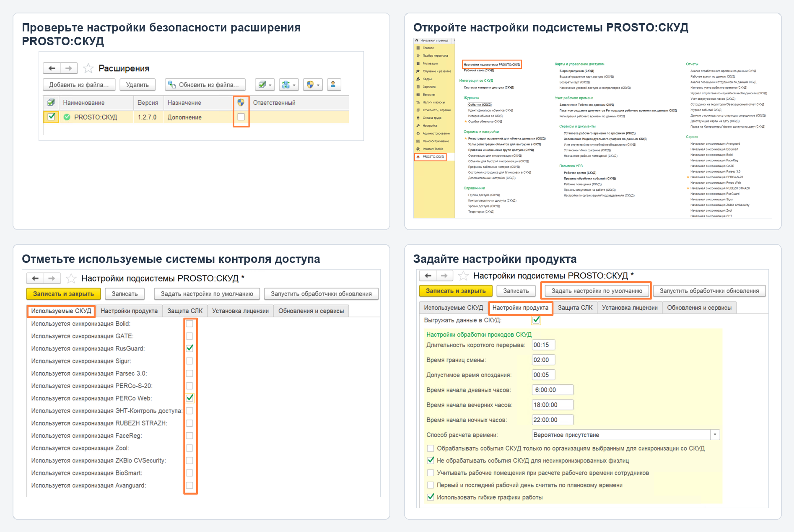
Task: Enable 'Учитывать рабочие помещения при расчете' checkbox
Action: [431, 473]
